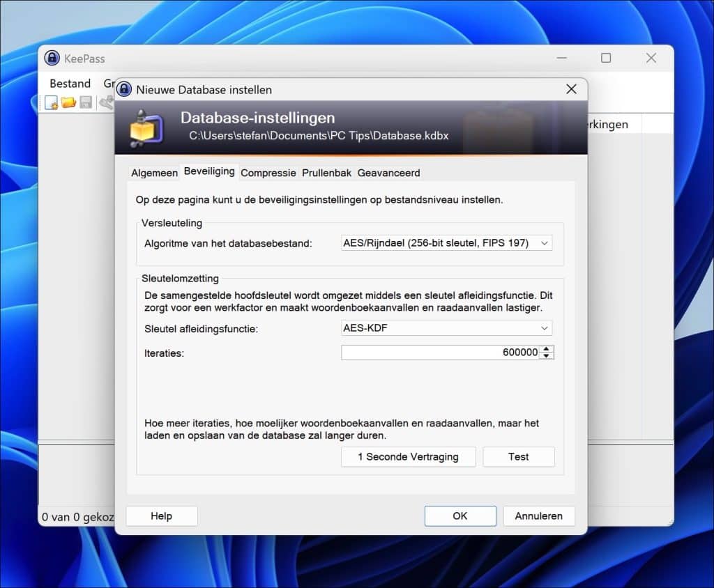714x588 pixels.
Task: Open the database encryption algorithm dropdown
Action: pos(545,242)
